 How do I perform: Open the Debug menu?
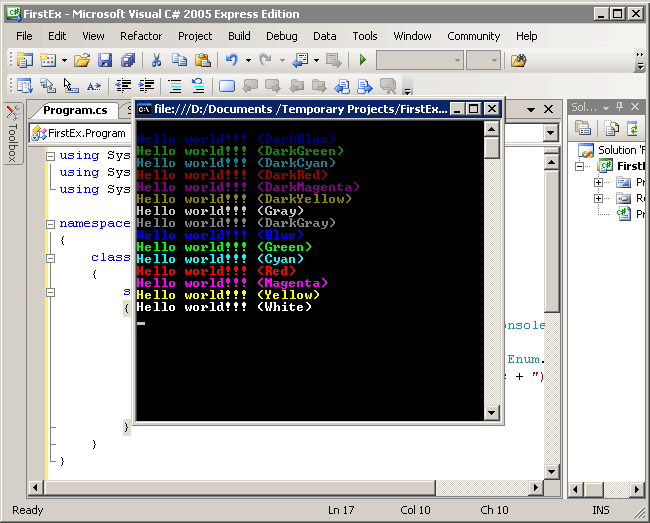click(282, 36)
